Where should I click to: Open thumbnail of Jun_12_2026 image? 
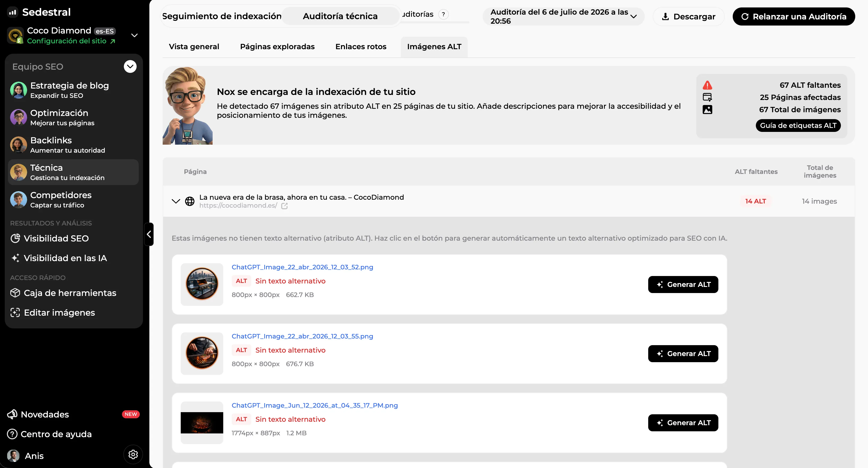pos(202,423)
